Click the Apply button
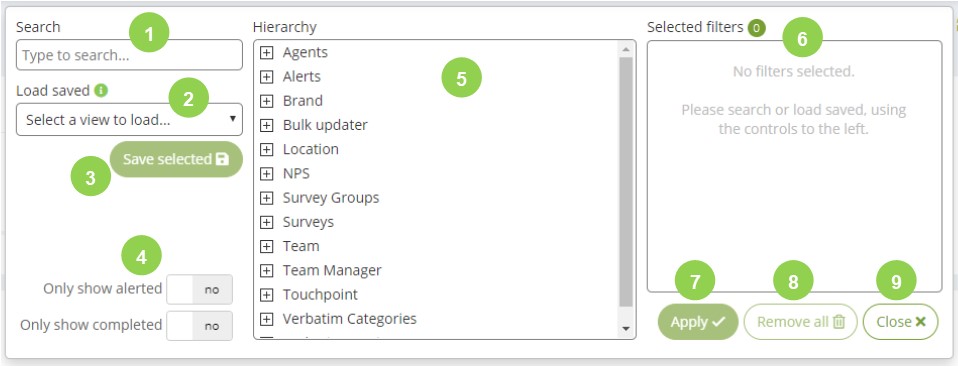Viewport: 958px width, 367px height. tap(698, 322)
